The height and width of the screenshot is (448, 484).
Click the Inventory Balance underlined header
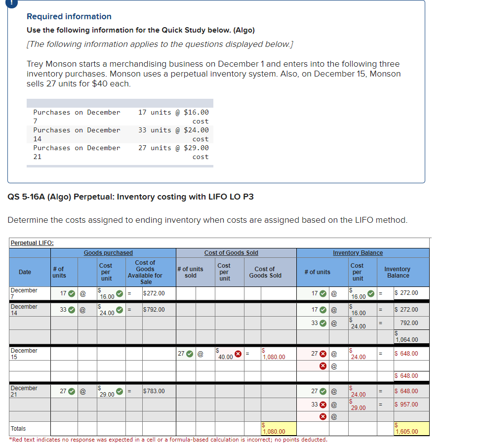click(358, 253)
